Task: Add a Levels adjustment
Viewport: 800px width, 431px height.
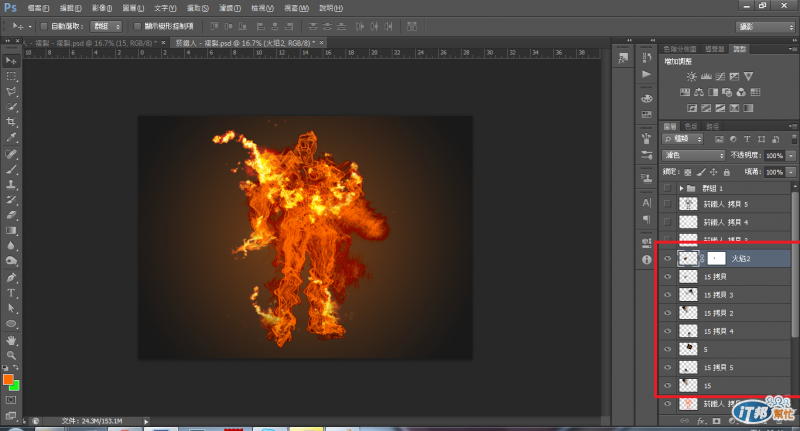Action: 706,77
